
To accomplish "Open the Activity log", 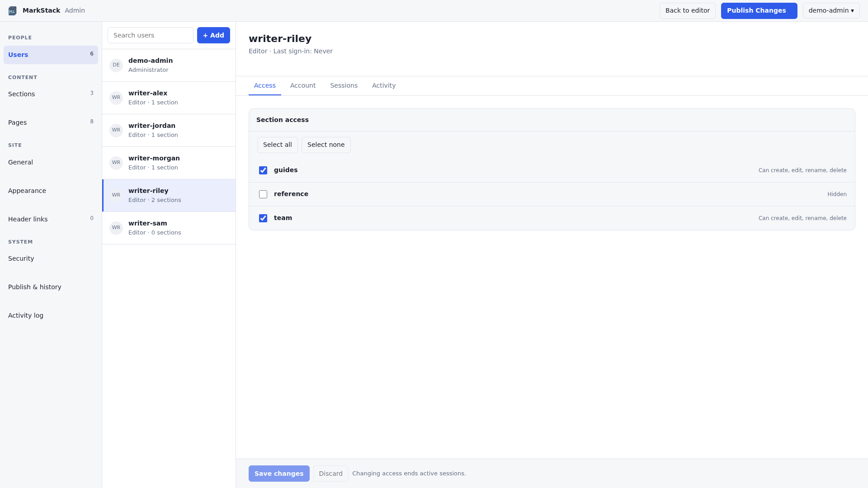I will 51,315.
